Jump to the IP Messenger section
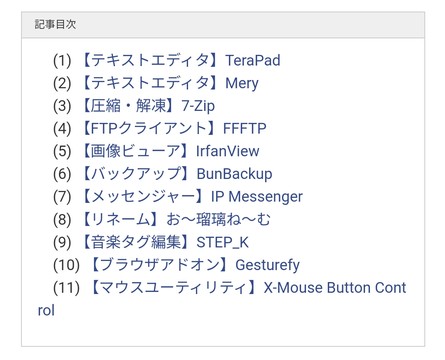The height and width of the screenshot is (360, 445). 192,196
